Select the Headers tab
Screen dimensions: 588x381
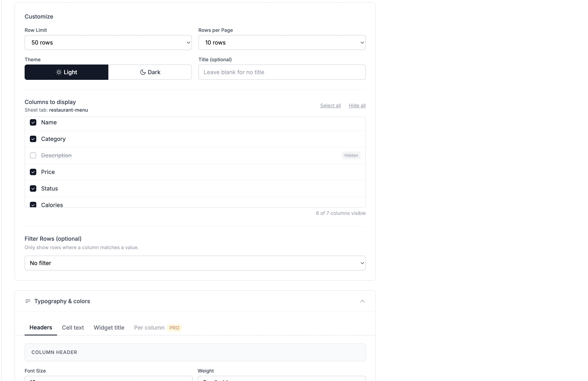pos(41,328)
